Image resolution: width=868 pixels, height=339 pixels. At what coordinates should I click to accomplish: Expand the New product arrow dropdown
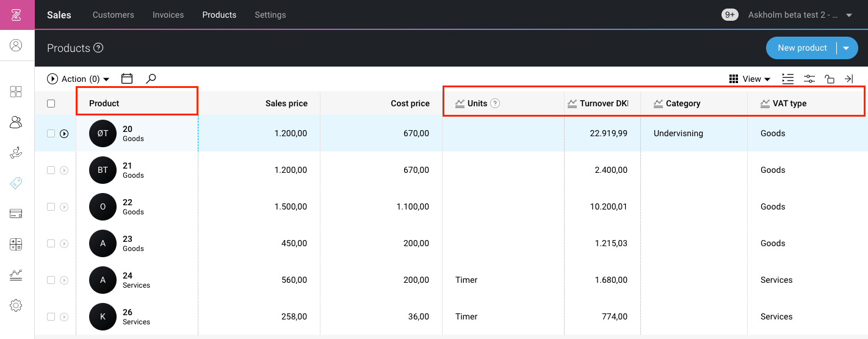click(846, 48)
